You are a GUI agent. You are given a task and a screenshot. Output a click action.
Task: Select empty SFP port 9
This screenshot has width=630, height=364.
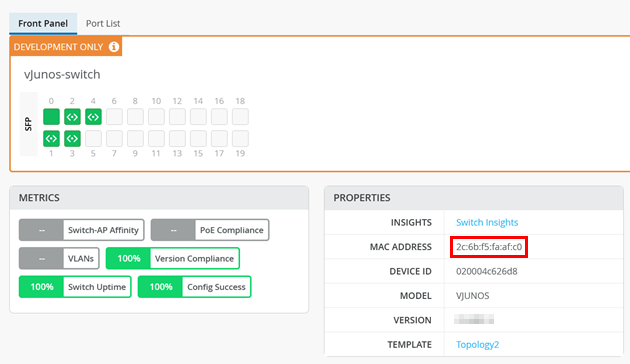tap(135, 139)
